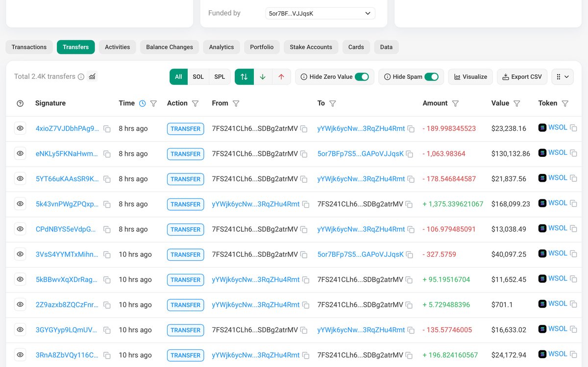Toggle eye icon for 5kBBwvXqXDrRag row

[x=20, y=279]
